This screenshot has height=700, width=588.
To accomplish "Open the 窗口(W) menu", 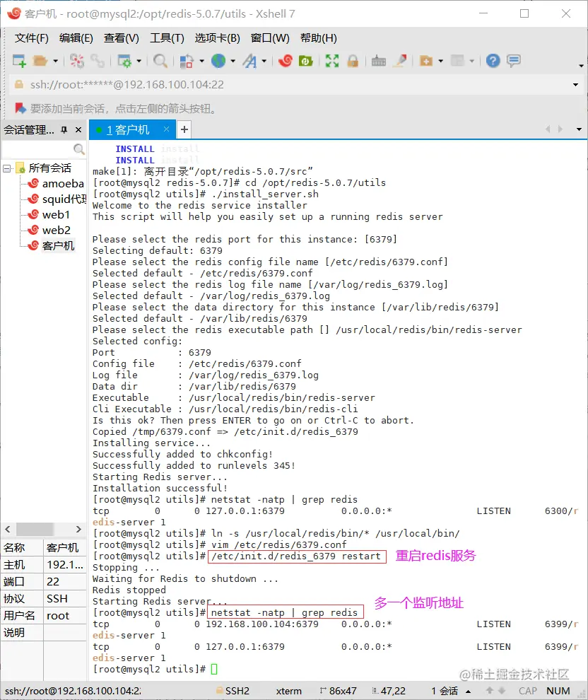I will coord(270,38).
